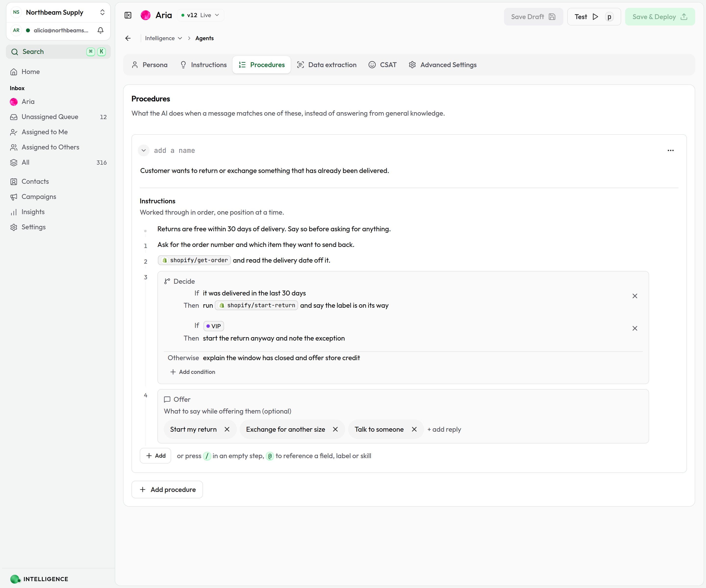Collapse the procedure with the chevron
Viewport: 706px width, 588px height.
click(144, 150)
